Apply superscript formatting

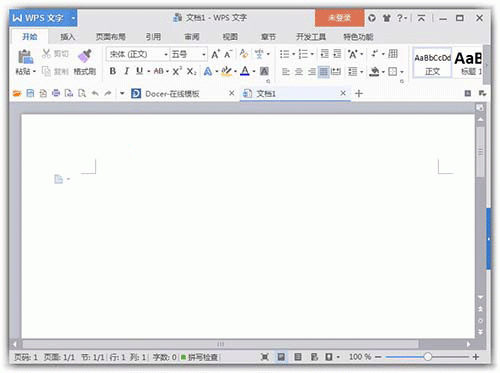[x=177, y=71]
